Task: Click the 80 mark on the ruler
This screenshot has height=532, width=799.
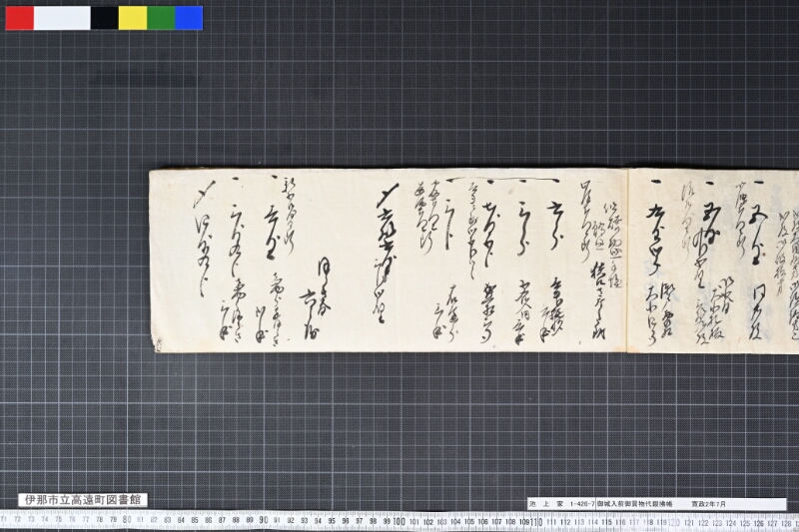Action: click(127, 519)
